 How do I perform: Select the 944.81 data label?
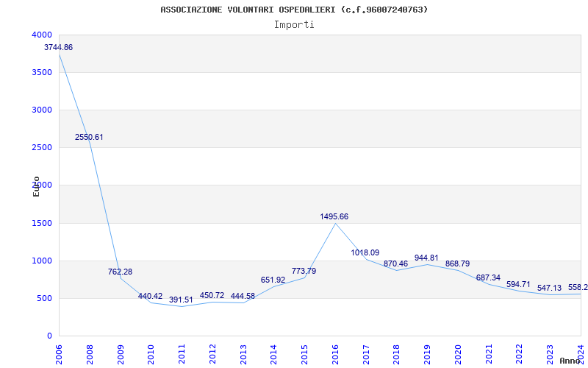(x=426, y=258)
